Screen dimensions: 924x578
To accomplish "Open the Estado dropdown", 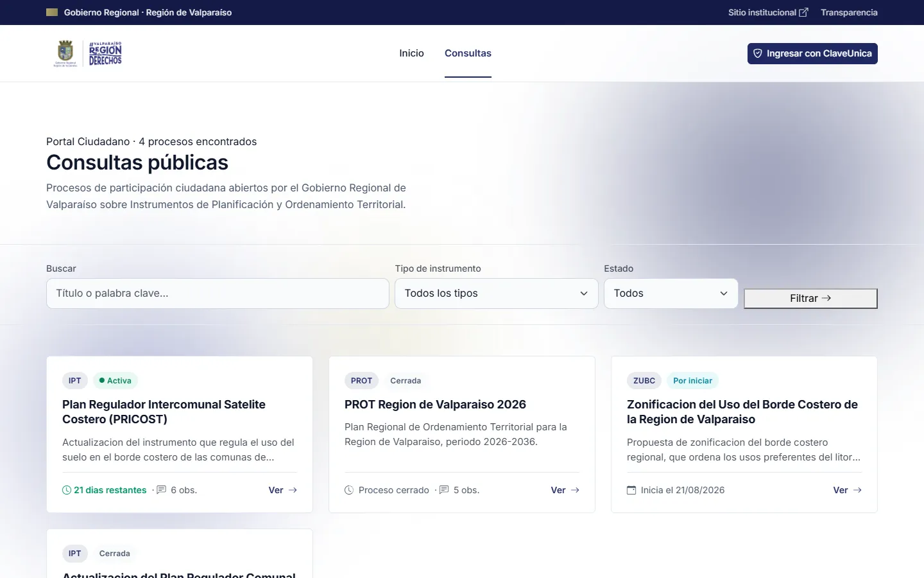I will (671, 293).
